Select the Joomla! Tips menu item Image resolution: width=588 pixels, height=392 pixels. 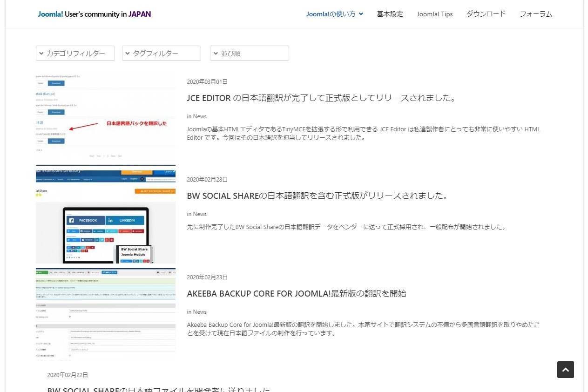coord(434,14)
